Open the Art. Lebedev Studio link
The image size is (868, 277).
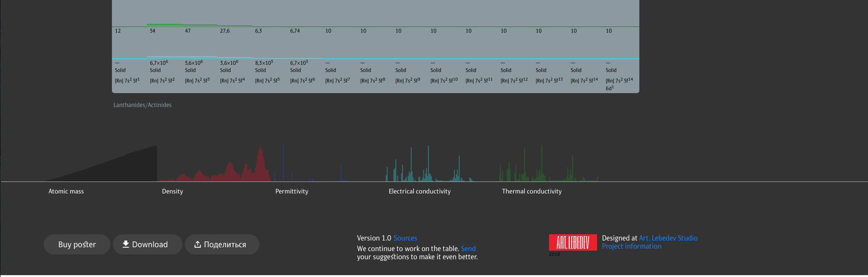point(668,238)
